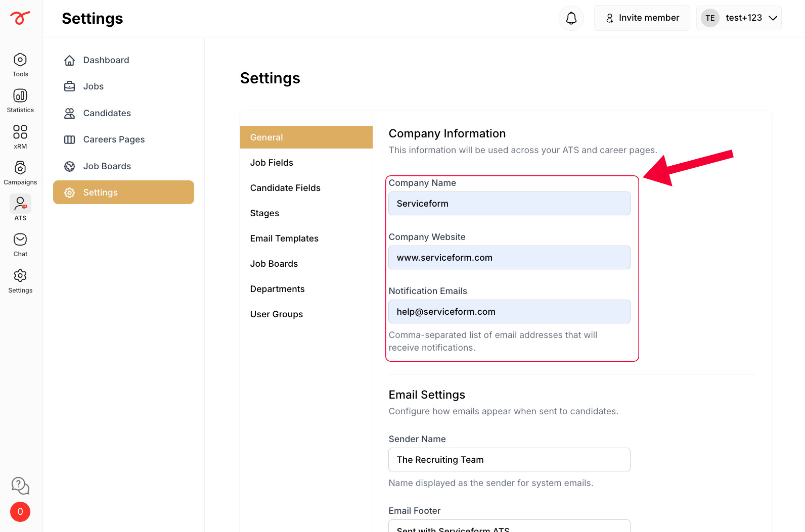Screen dimensions: 805x532
Task: Click the Company Name input field
Action: click(509, 204)
